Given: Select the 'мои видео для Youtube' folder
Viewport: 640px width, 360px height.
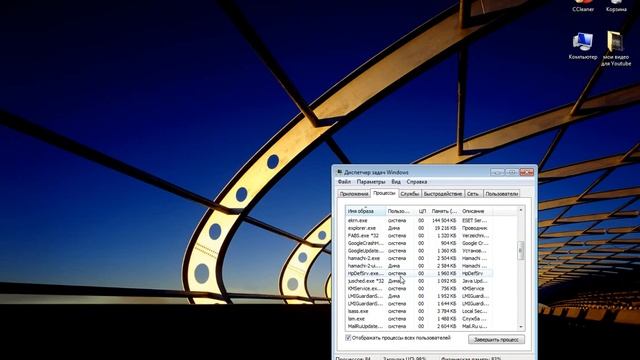Looking at the screenshot, I should tap(616, 49).
